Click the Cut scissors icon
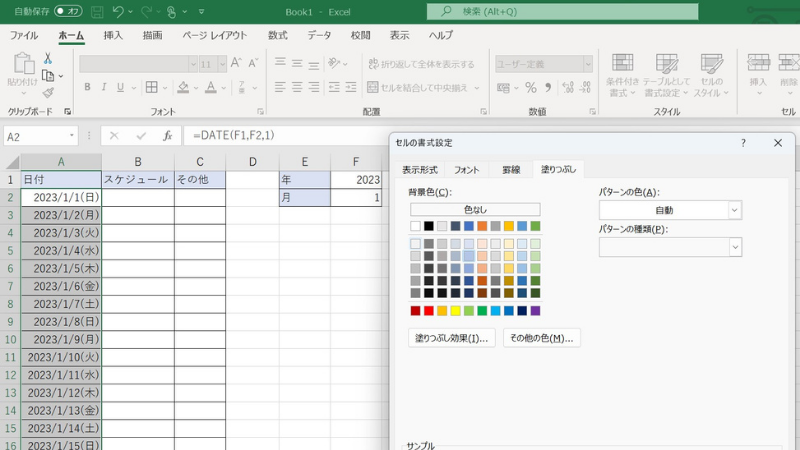The image size is (800, 450). pyautogui.click(x=47, y=58)
